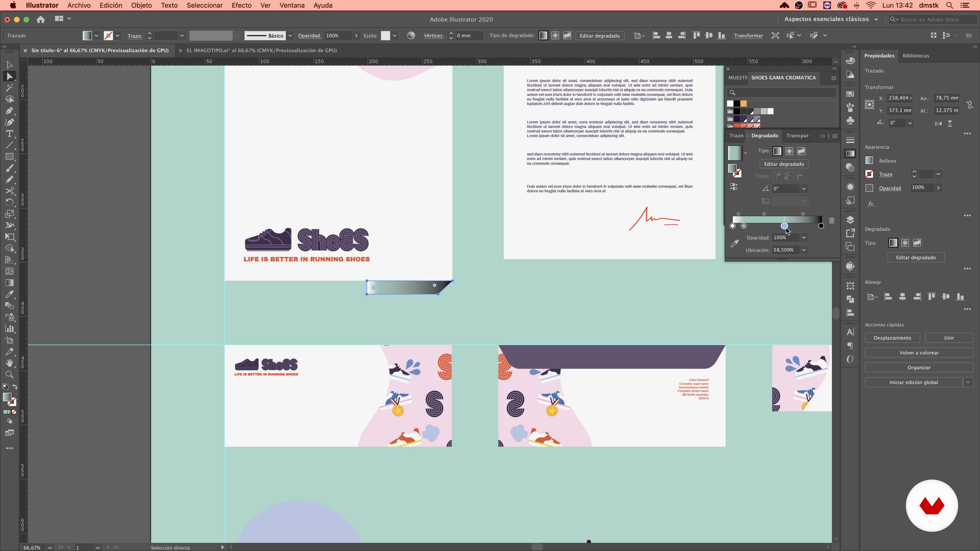Viewport: 980px width, 551px height.
Task: Expand Iniciar edición global options arrow
Action: point(968,382)
